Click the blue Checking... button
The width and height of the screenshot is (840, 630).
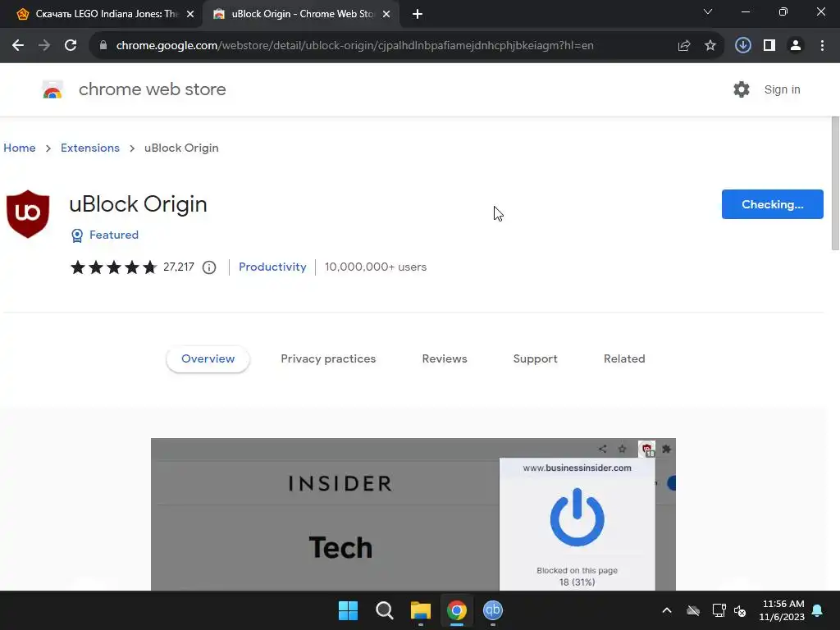772,204
